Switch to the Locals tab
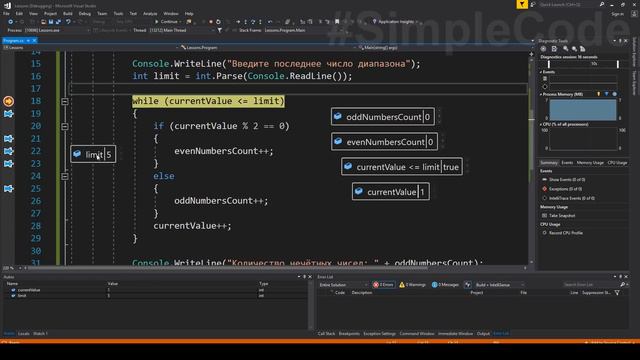The width and height of the screenshot is (640, 360). 24,333
